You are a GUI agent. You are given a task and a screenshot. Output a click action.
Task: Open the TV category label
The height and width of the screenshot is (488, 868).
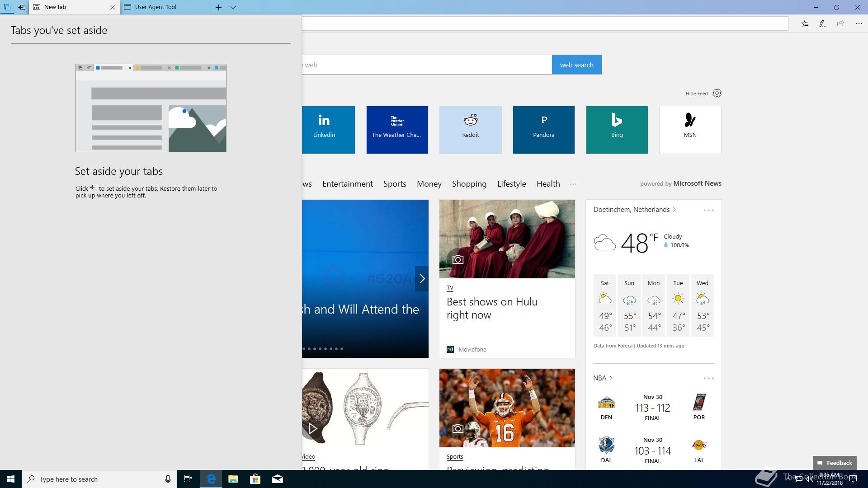point(450,288)
